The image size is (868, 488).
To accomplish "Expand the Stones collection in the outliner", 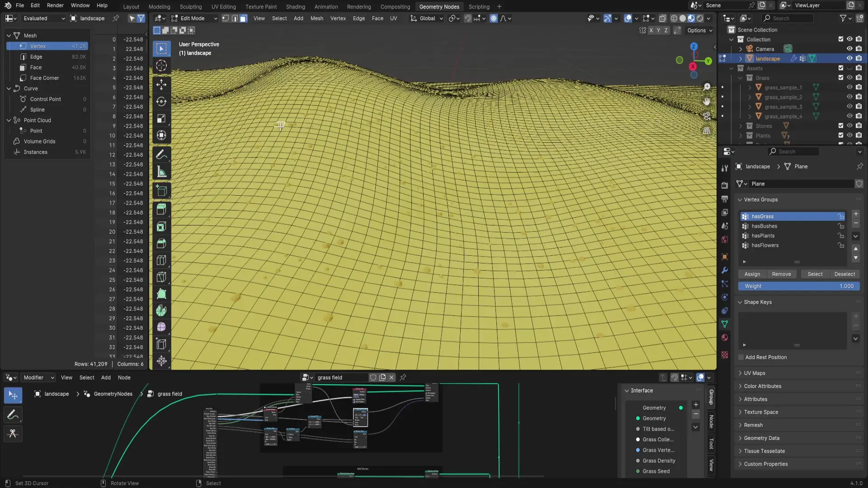I will point(740,126).
